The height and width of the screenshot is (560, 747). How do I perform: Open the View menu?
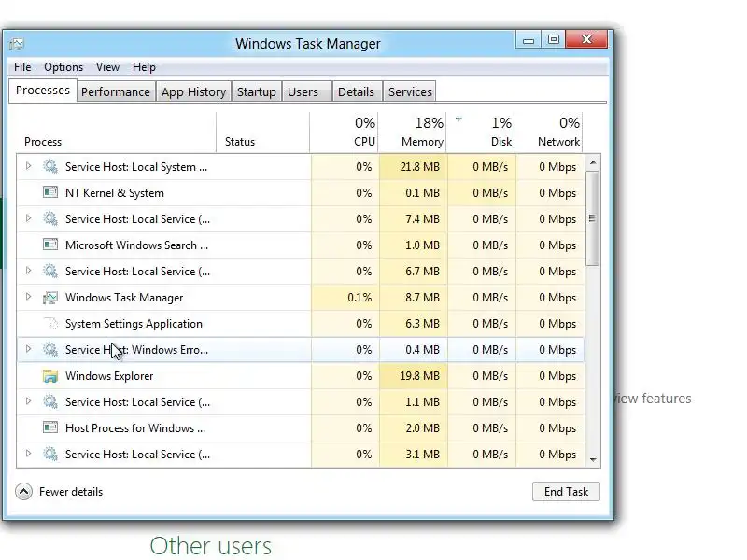[x=107, y=67]
